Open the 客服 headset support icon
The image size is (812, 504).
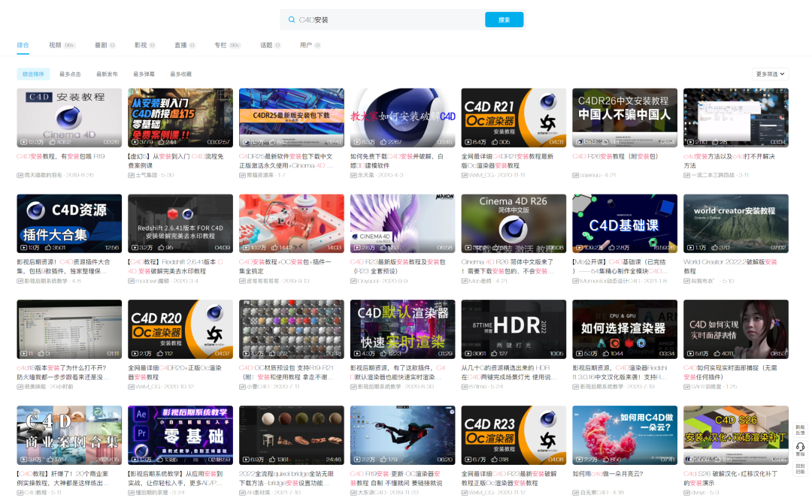tap(800, 448)
